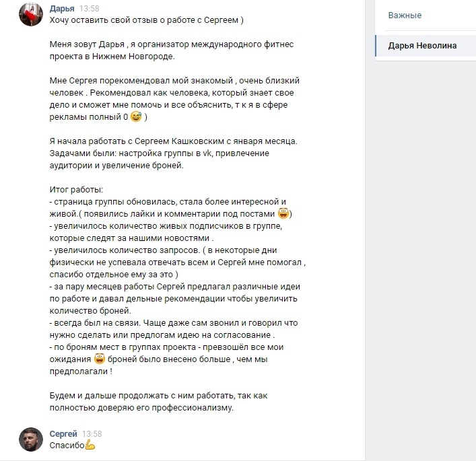The height and width of the screenshot is (461, 476).
Task: Click the sender name Сергей
Action: [63, 433]
